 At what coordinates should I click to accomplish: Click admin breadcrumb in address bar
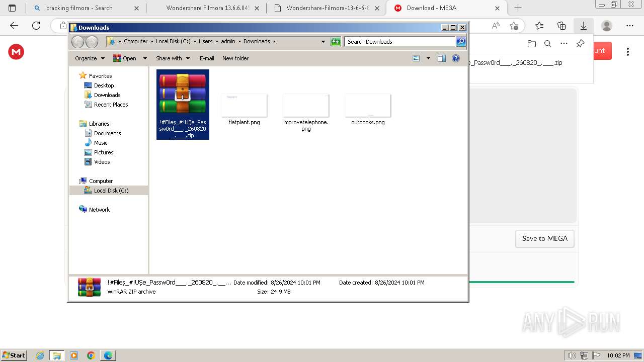point(228,42)
